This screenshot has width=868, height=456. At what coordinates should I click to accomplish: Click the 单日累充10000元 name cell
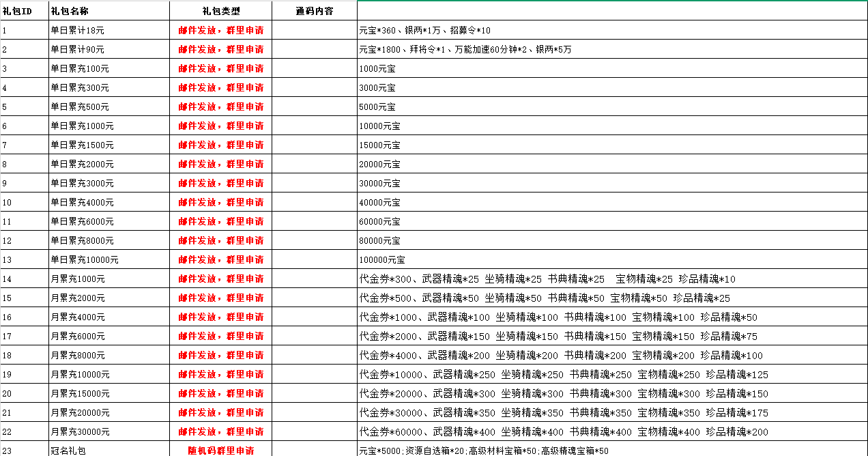coord(109,259)
